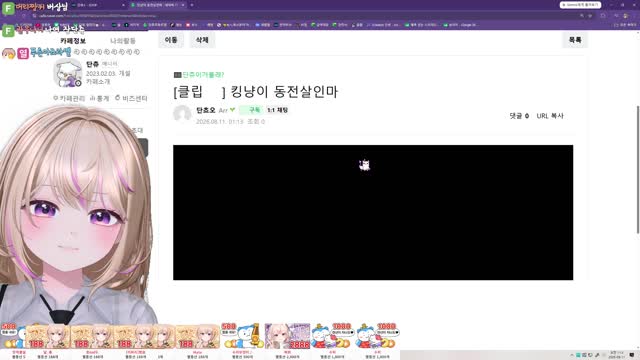Image resolution: width=640 pixels, height=360 pixels.
Task: Close the active browser tab
Action: [183, 5]
